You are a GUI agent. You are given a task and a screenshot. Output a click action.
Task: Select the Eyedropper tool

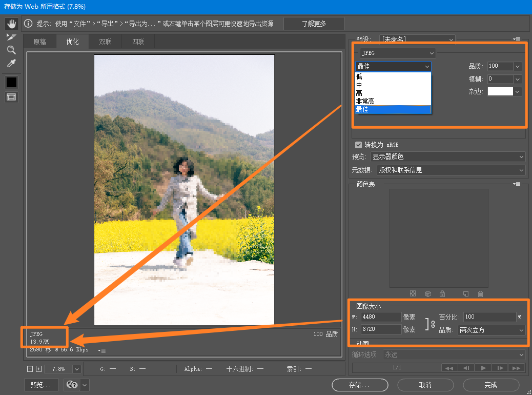[x=11, y=63]
